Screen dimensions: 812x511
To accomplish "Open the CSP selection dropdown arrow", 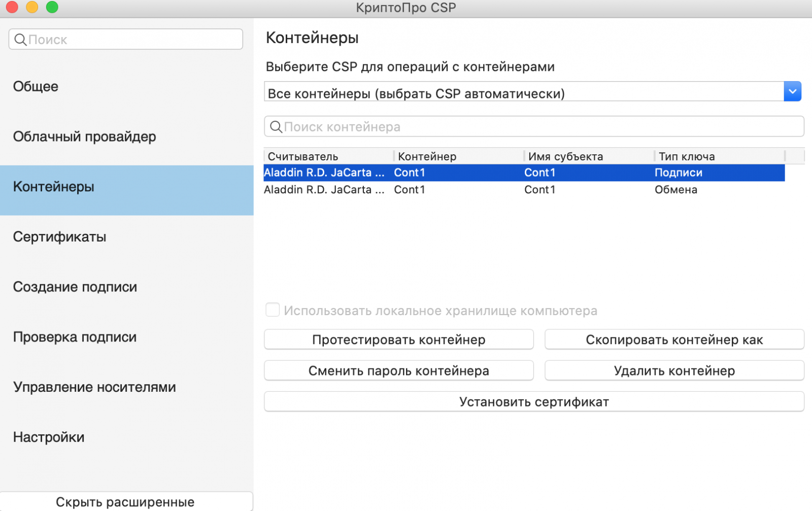I will [x=792, y=92].
